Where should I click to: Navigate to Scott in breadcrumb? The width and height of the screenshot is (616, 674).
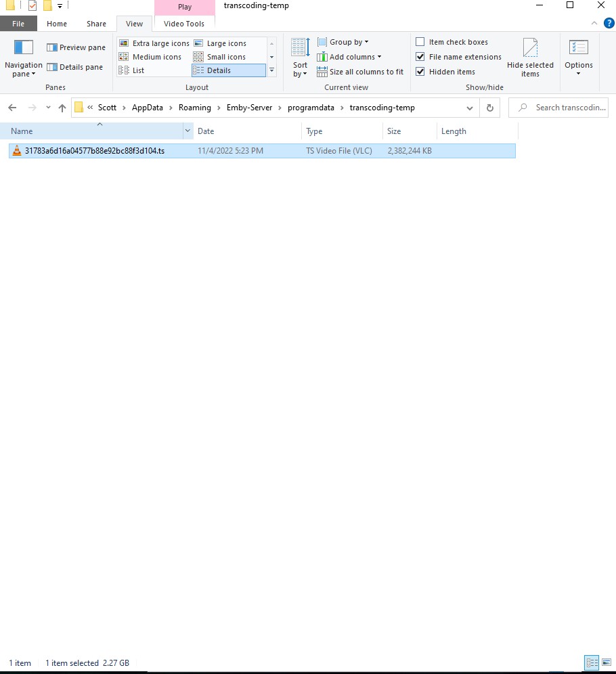[x=107, y=108]
